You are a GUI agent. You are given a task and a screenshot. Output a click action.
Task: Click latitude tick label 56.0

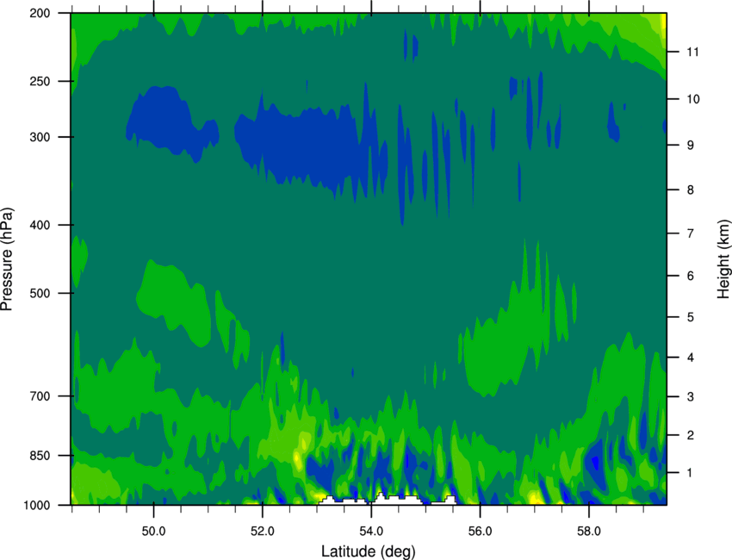click(x=481, y=532)
